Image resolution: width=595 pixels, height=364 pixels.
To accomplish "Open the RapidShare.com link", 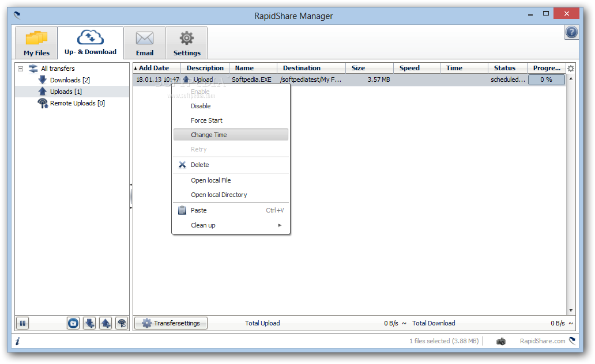I will tap(543, 341).
